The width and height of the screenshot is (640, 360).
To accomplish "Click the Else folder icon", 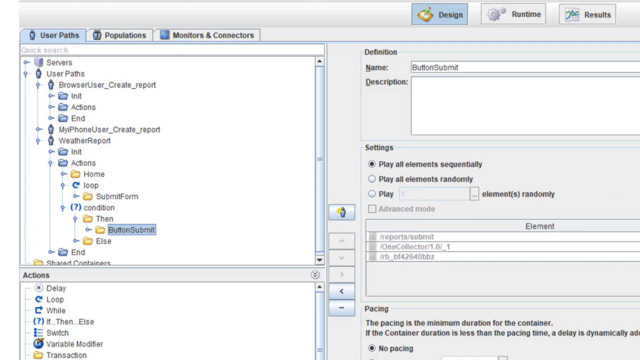I will coord(88,241).
